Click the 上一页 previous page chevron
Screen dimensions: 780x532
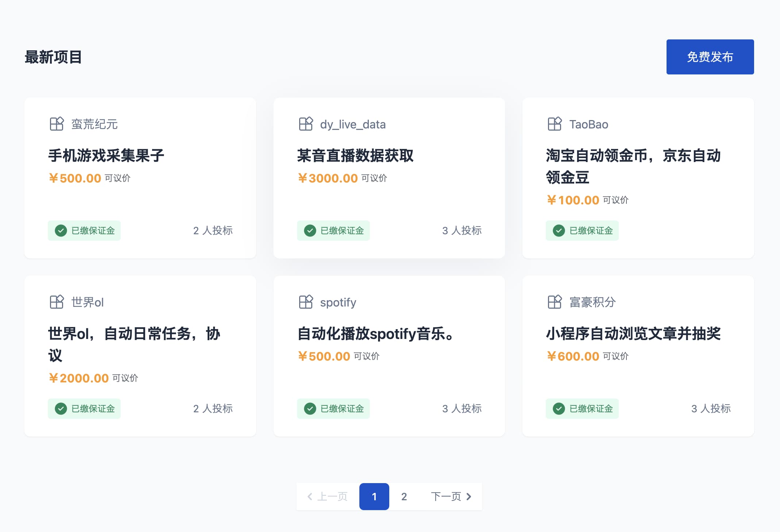(x=310, y=497)
